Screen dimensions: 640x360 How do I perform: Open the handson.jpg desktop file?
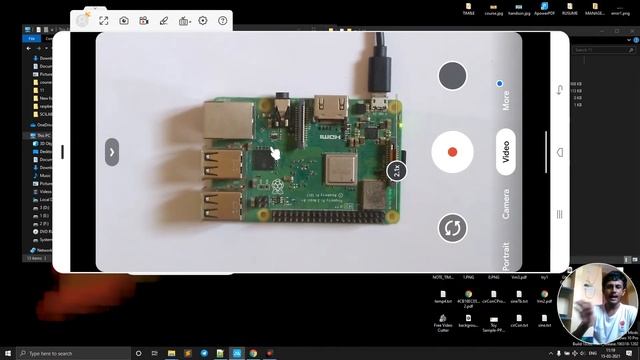coord(519,9)
